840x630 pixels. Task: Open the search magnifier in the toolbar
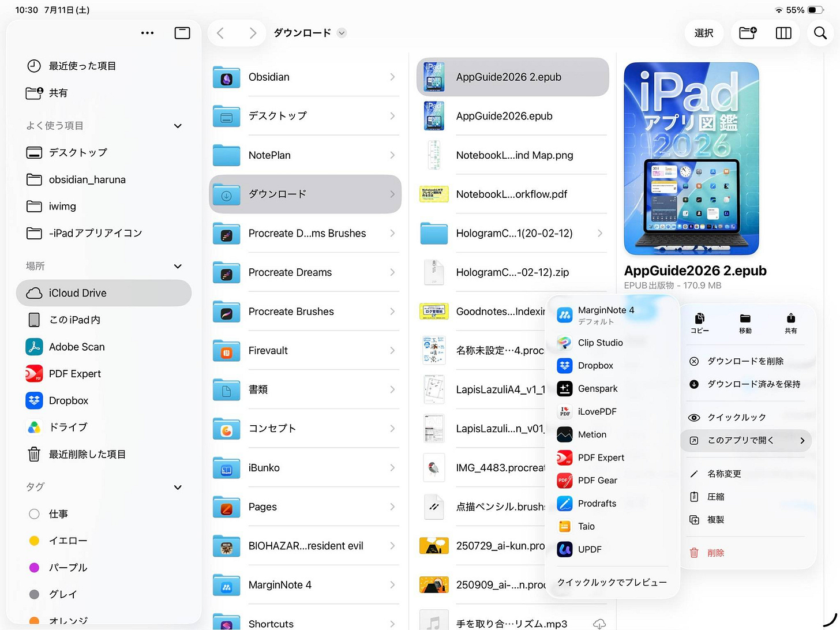click(820, 33)
